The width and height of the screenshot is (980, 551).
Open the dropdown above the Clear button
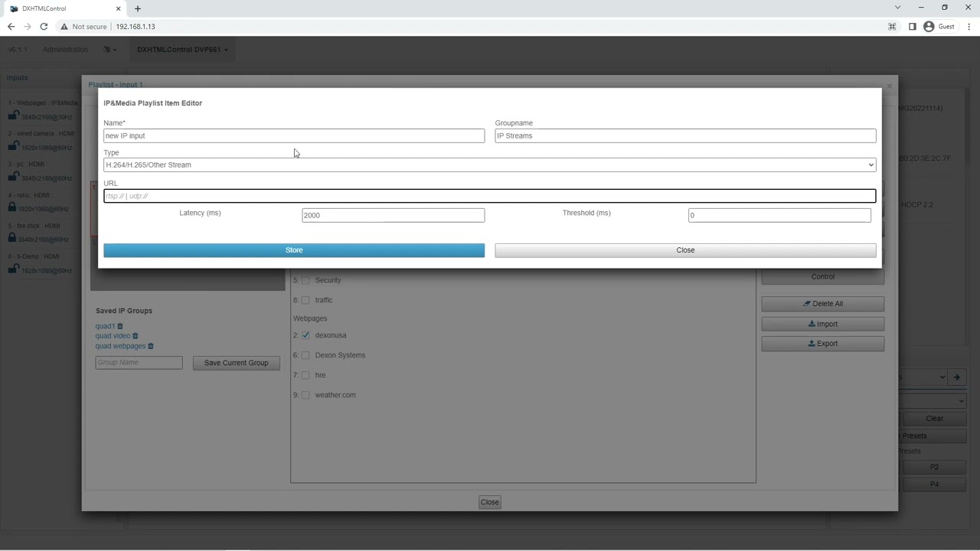coord(932,400)
